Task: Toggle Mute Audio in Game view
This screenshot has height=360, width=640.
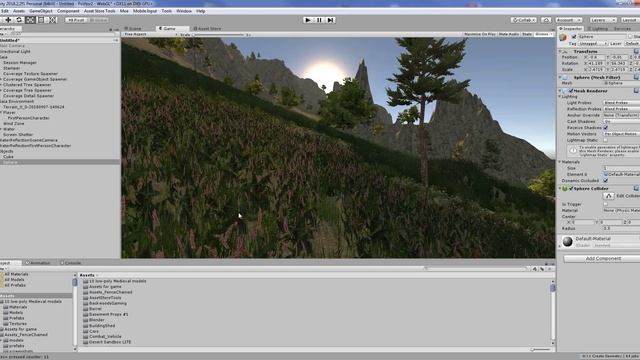Action: 509,34
